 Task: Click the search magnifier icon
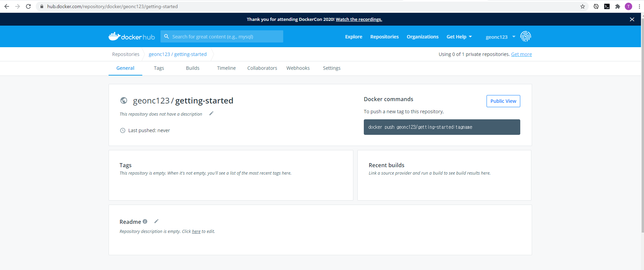167,36
